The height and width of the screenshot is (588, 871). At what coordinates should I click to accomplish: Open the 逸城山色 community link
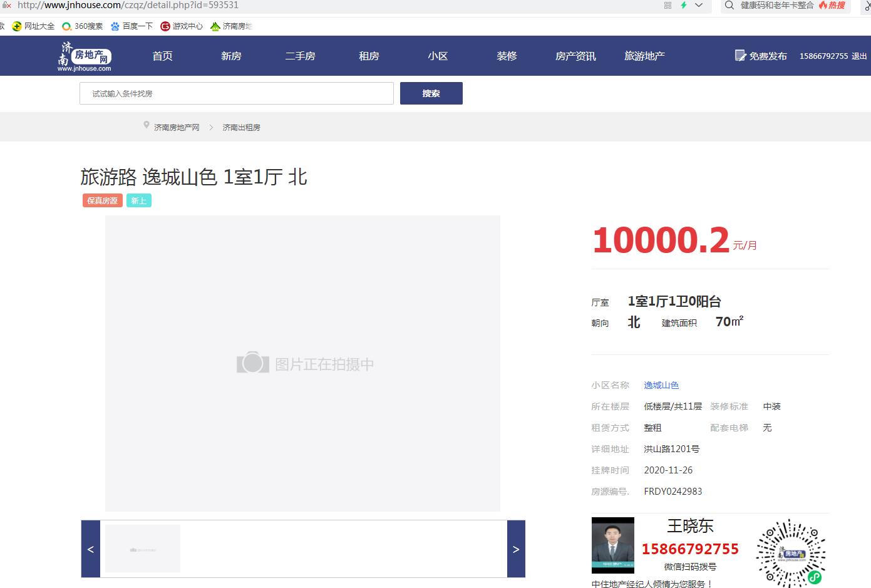coord(661,385)
